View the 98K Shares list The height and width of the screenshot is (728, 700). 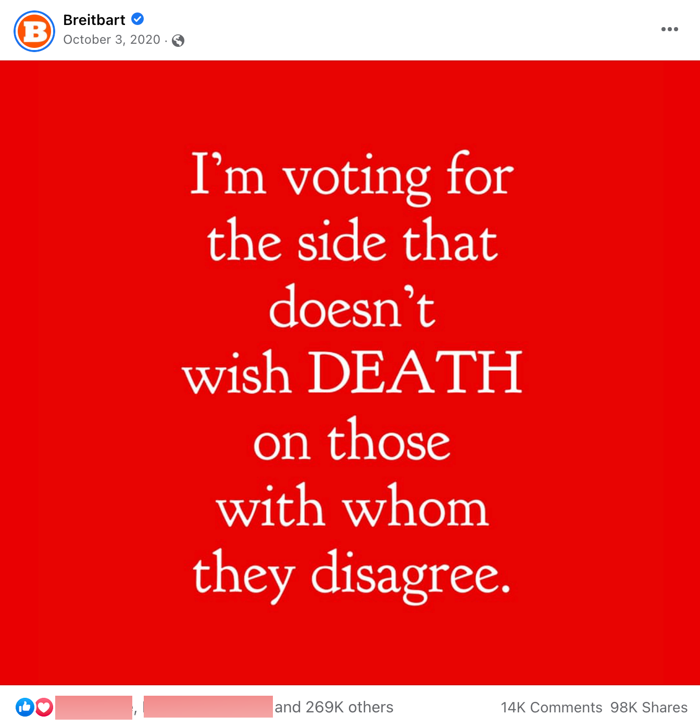click(649, 707)
